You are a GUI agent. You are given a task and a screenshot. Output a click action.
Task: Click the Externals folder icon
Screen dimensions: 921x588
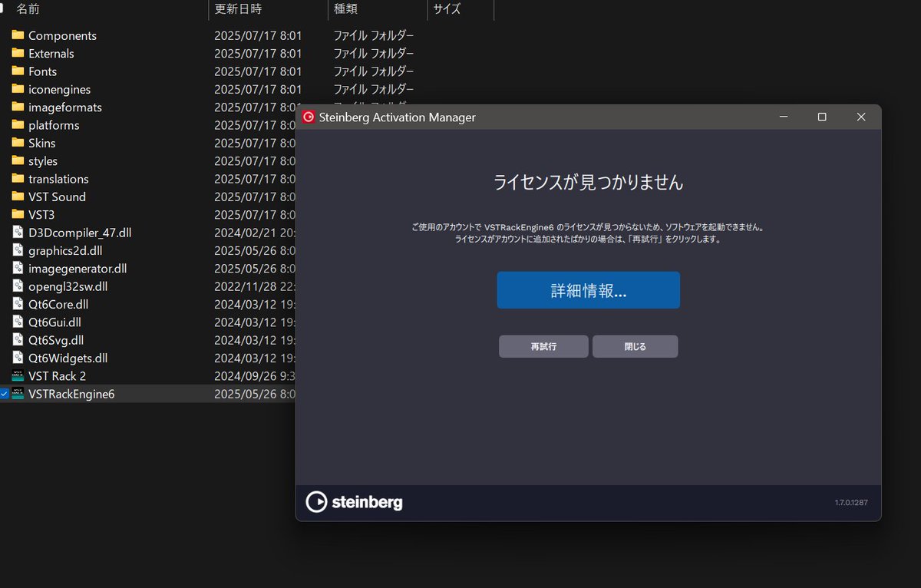[18, 53]
